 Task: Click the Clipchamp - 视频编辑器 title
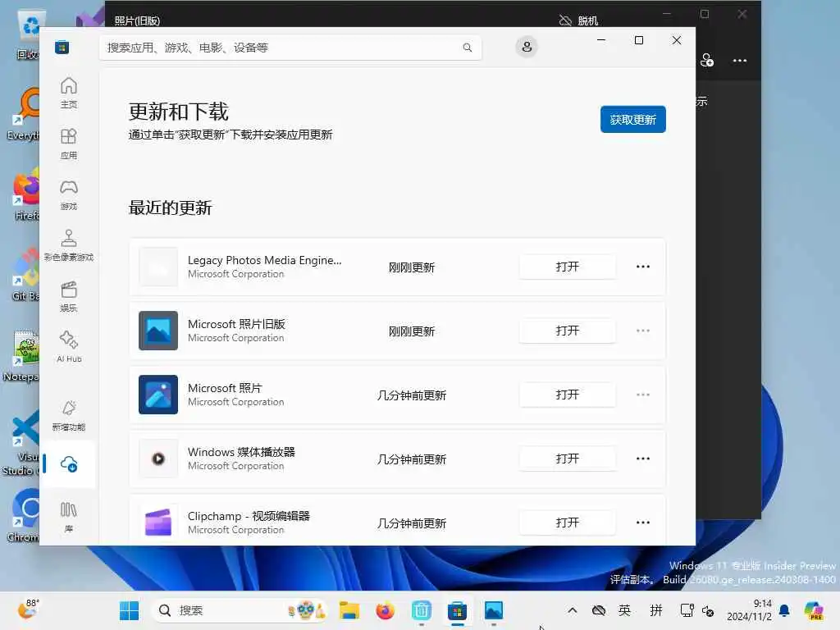tap(249, 516)
